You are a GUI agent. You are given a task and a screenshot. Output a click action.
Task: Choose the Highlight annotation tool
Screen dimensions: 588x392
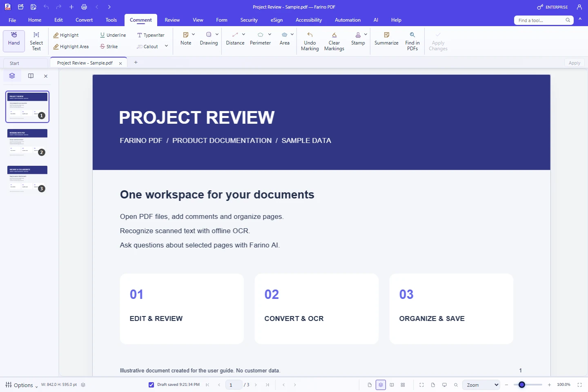66,35
